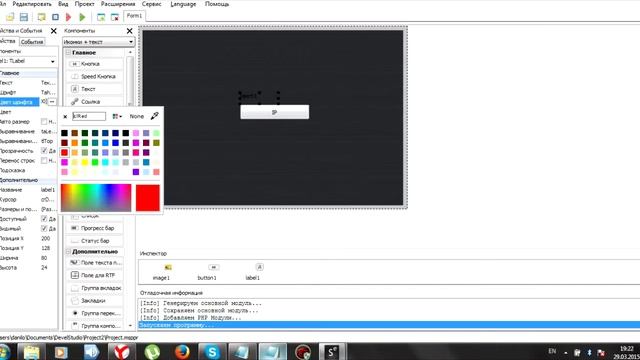Pick the eyedropper tool in color popup
This screenshot has height=360, width=640.
(154, 116)
